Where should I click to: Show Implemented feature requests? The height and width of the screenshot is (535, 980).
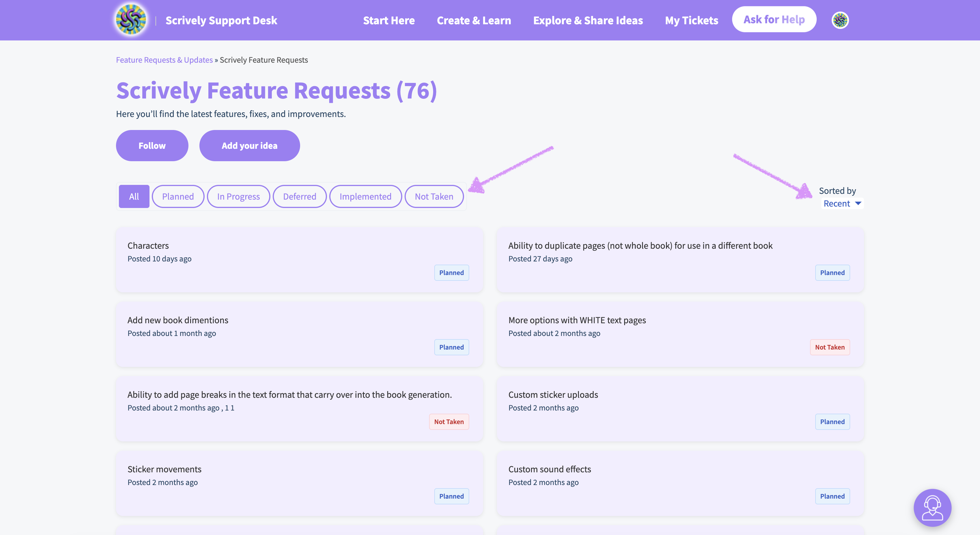(x=365, y=196)
